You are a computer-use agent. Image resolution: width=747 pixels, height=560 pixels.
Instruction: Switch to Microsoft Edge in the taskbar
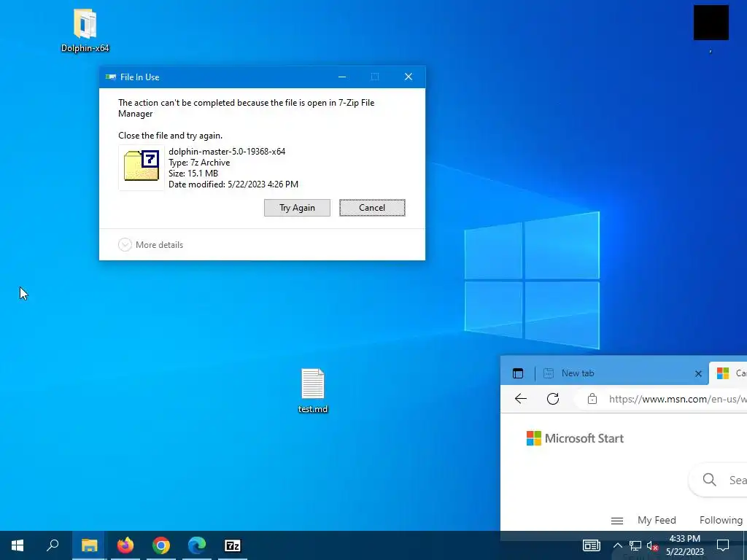197,545
